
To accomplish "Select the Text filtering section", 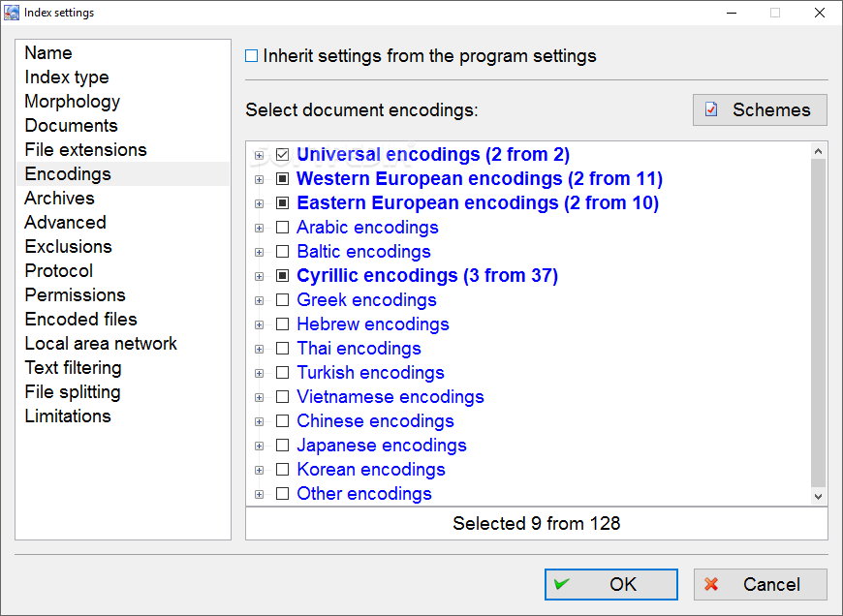I will click(x=73, y=368).
